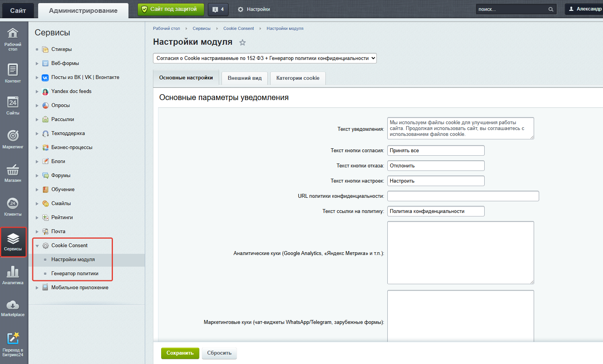Expand the Техподдержка tree item

pyautogui.click(x=37, y=134)
